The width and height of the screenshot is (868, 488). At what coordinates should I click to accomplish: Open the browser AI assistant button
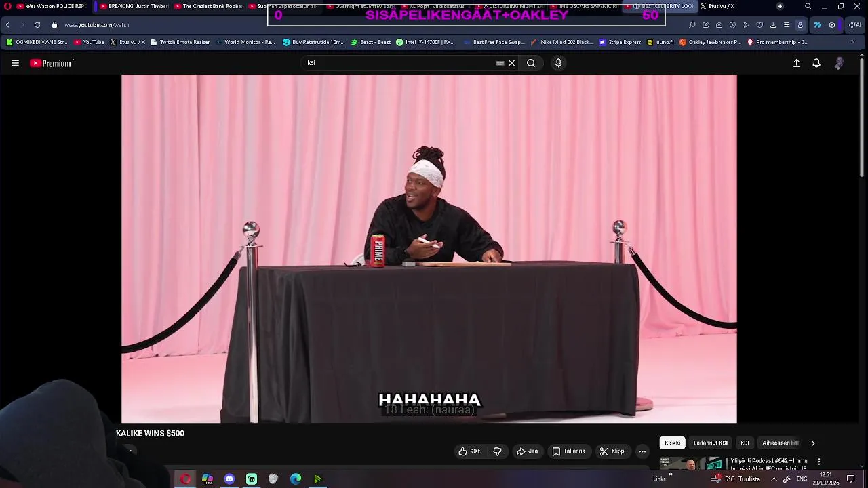click(855, 25)
